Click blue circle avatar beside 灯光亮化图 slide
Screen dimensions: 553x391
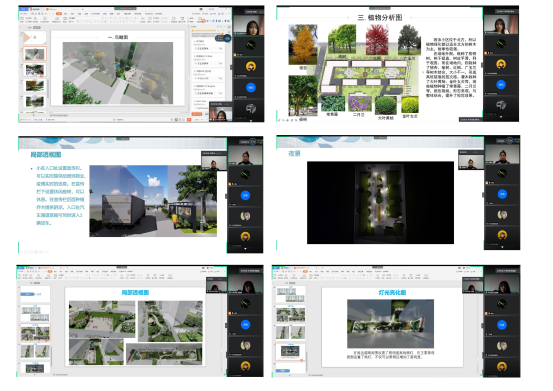502,325
